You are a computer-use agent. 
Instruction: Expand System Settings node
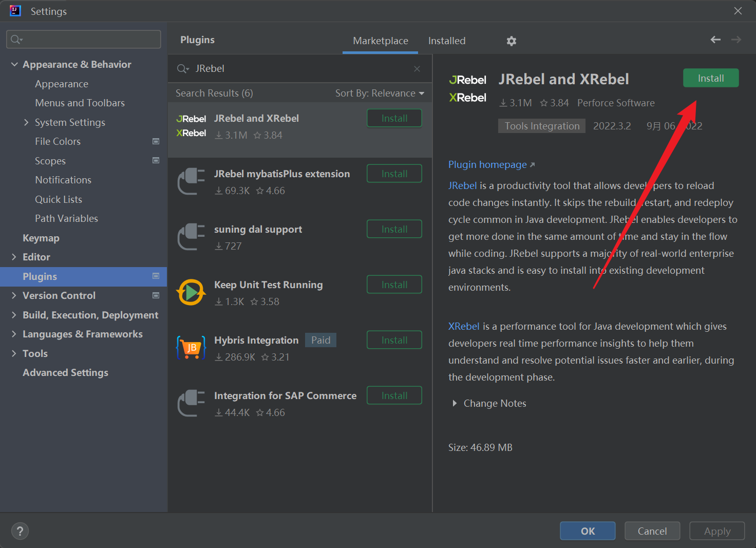[26, 122]
